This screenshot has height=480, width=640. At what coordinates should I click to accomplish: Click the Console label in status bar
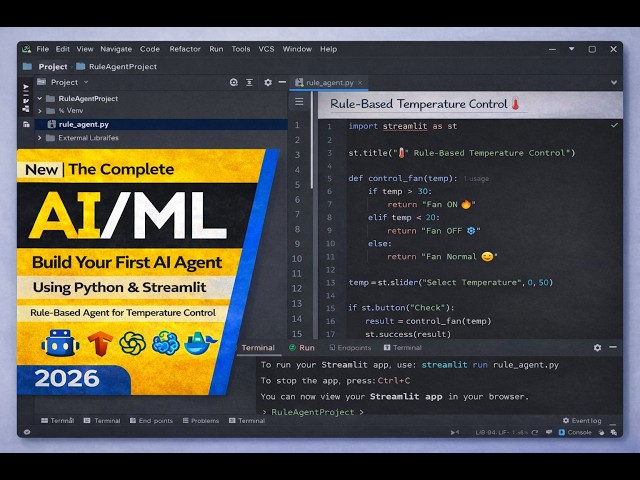click(579, 432)
